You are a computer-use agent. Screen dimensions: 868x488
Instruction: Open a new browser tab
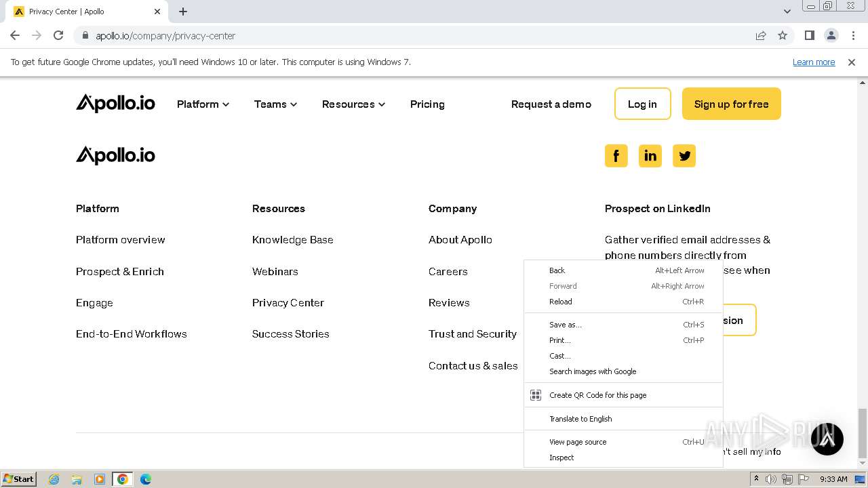coord(183,12)
